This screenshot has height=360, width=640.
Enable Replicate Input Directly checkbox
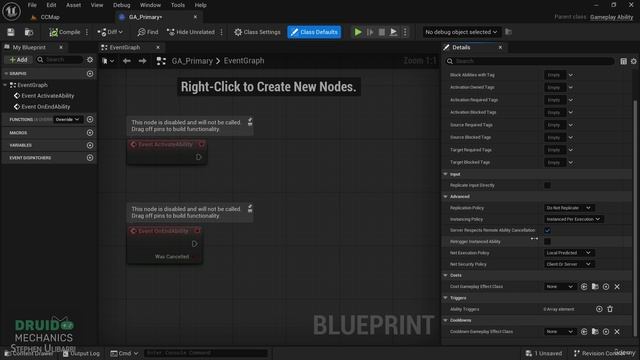point(547,185)
